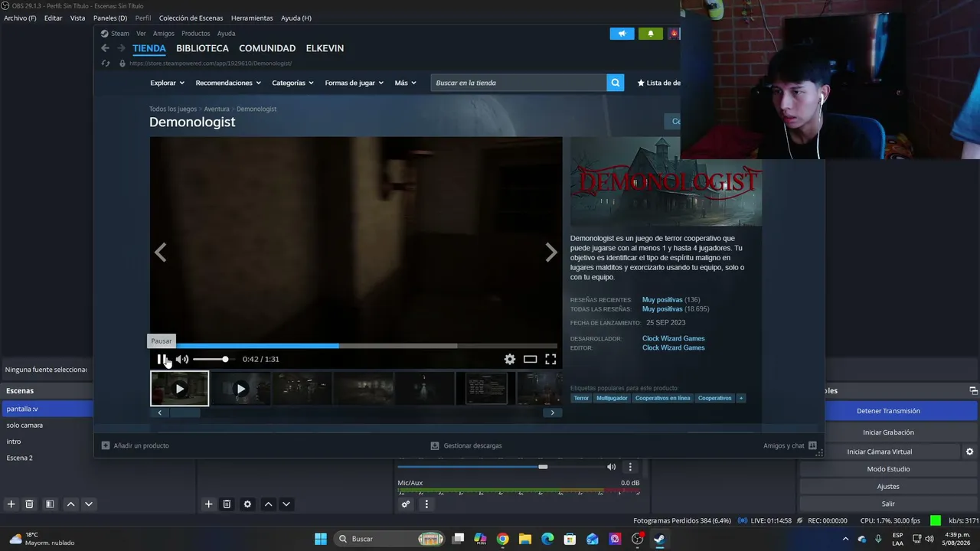
Task: Reload the Steam store page
Action: (x=106, y=64)
